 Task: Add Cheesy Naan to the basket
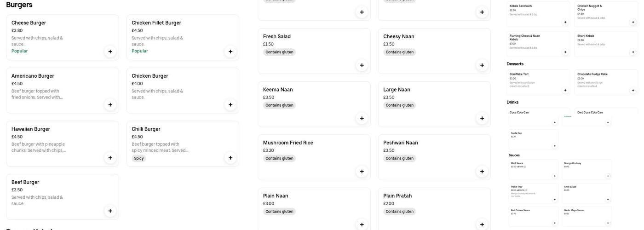(x=482, y=65)
